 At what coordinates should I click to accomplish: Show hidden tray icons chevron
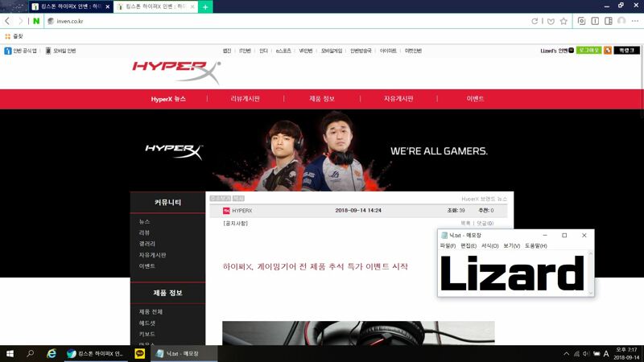point(567,354)
